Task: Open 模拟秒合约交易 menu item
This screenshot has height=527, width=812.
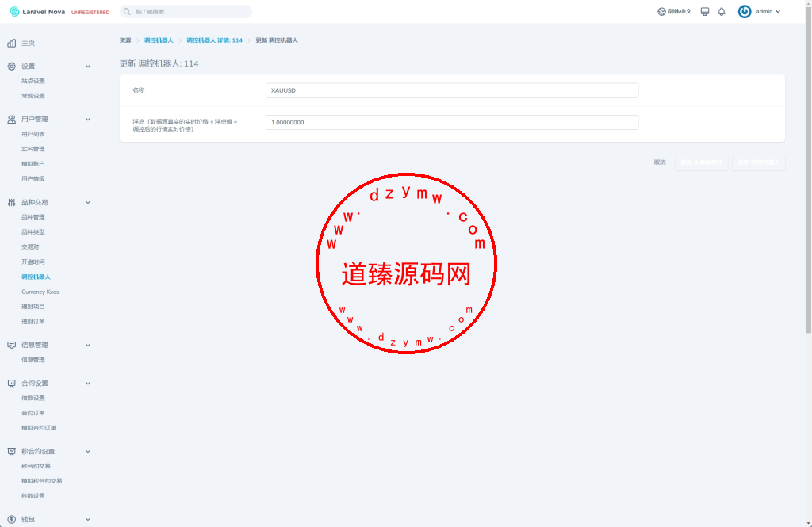Action: [41, 481]
